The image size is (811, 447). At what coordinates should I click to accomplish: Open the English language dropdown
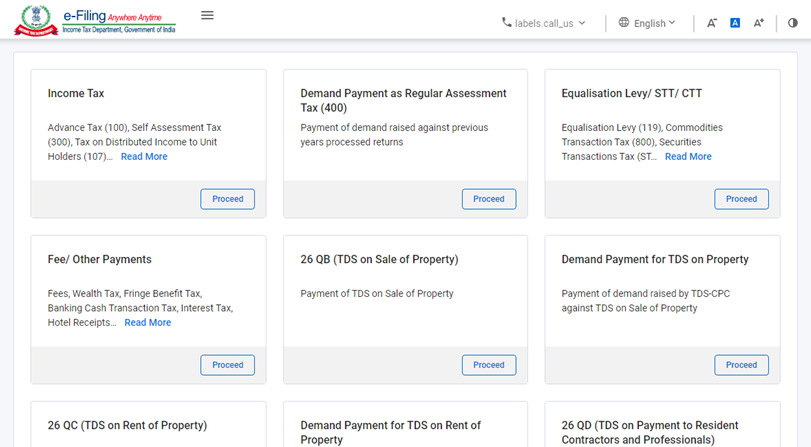(x=655, y=23)
